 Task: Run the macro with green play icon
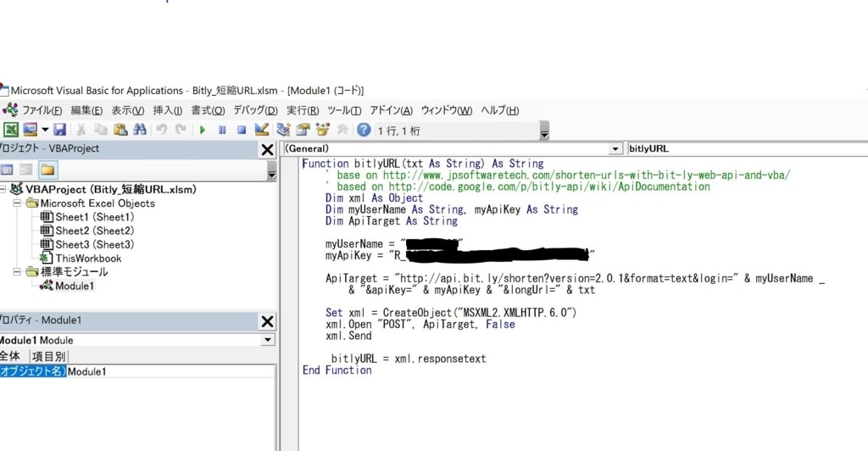203,130
